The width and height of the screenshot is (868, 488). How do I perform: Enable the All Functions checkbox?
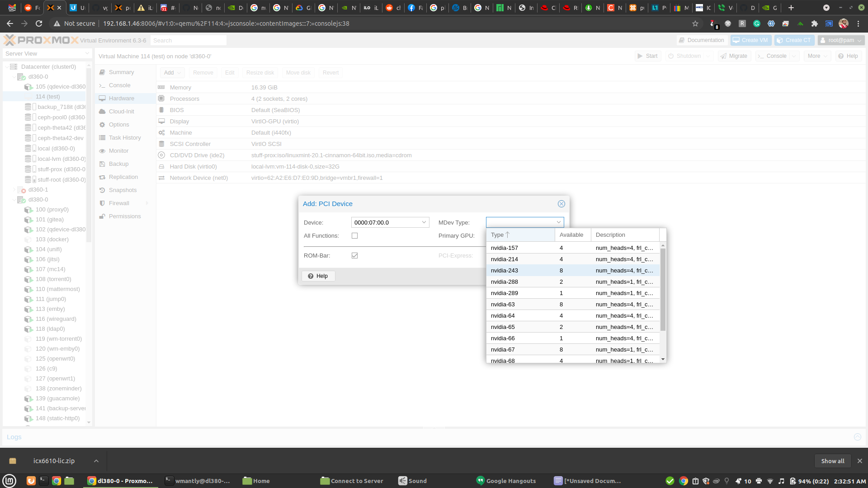coord(354,236)
